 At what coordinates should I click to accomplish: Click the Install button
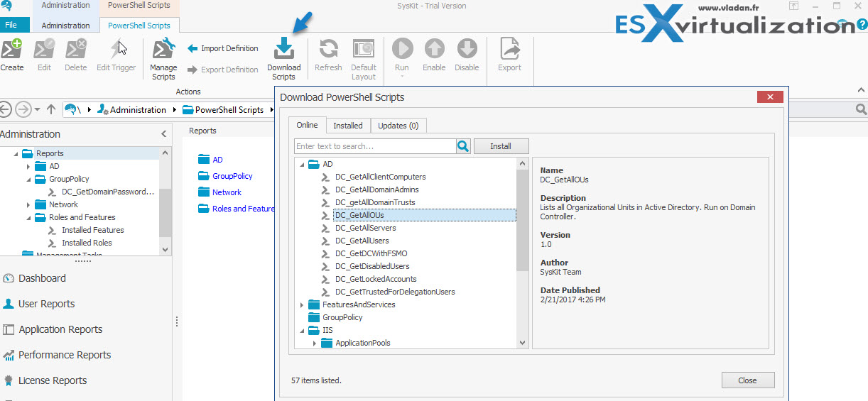(x=501, y=146)
